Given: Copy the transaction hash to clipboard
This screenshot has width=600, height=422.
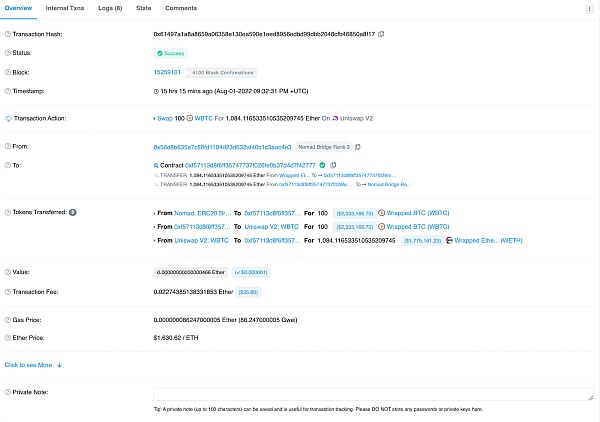Looking at the screenshot, I should pyautogui.click(x=381, y=34).
